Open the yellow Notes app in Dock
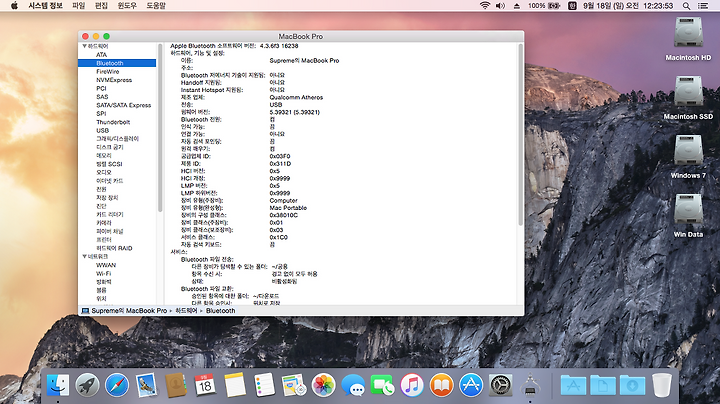Screen dimensions: 720x404 tap(235, 385)
